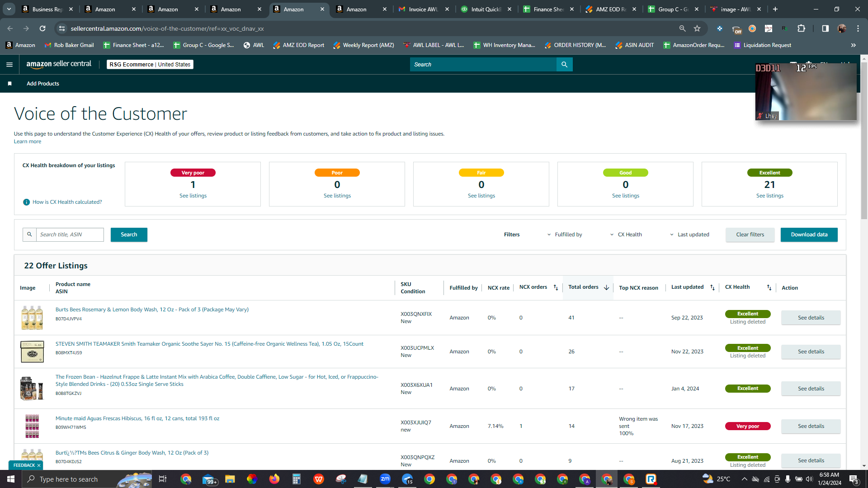Switch to the Invoice AWL Gmail tab
The height and width of the screenshot is (488, 868).
coord(424,9)
